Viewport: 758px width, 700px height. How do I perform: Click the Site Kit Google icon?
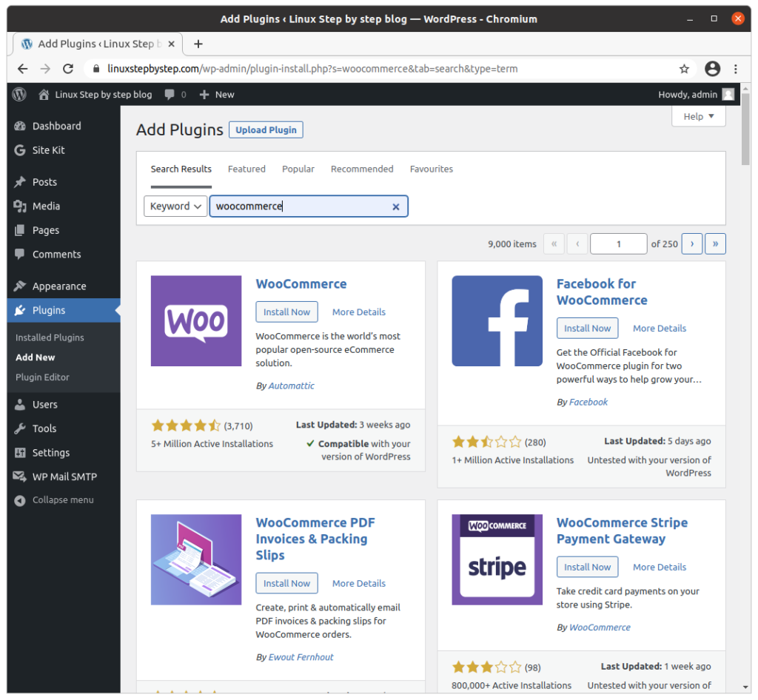tap(20, 150)
